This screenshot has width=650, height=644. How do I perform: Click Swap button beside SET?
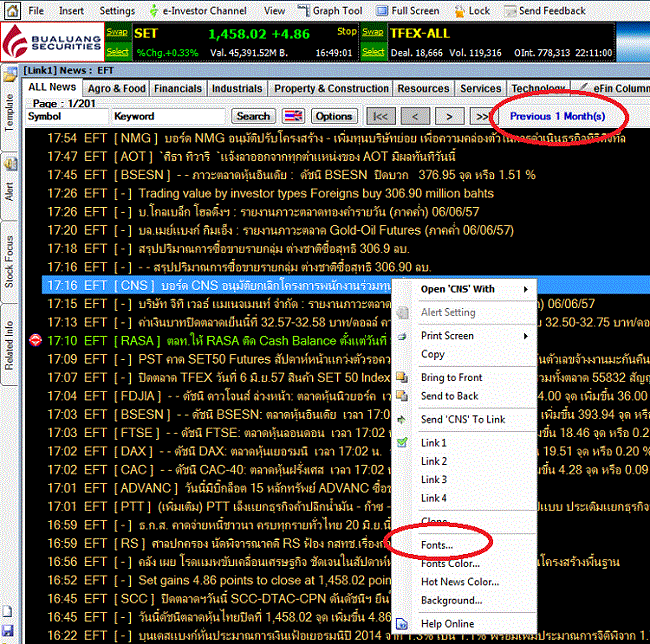coord(117,32)
